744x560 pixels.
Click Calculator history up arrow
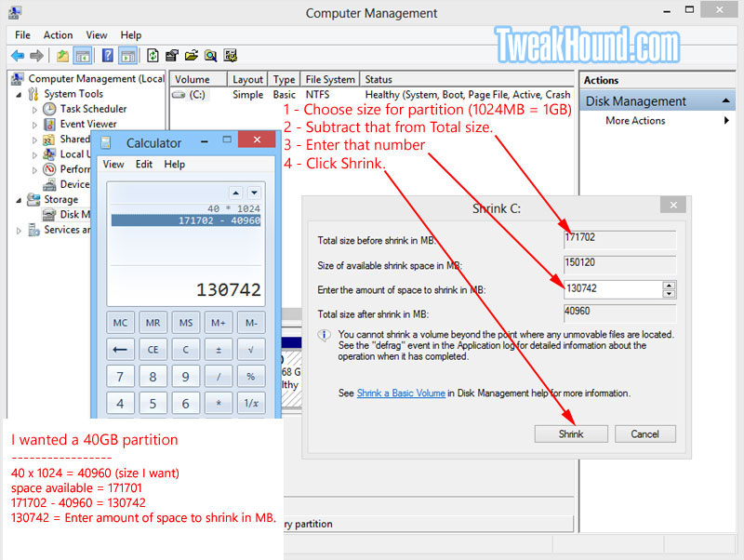236,193
